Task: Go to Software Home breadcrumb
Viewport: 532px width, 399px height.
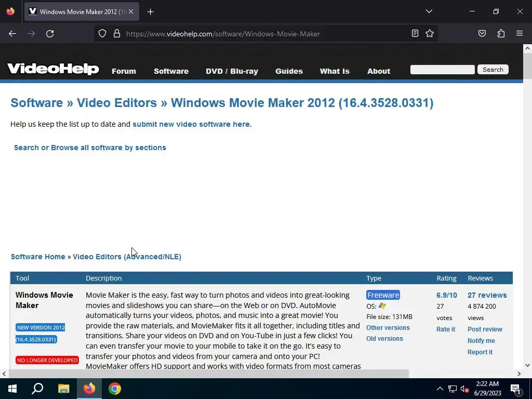Action: tap(38, 257)
